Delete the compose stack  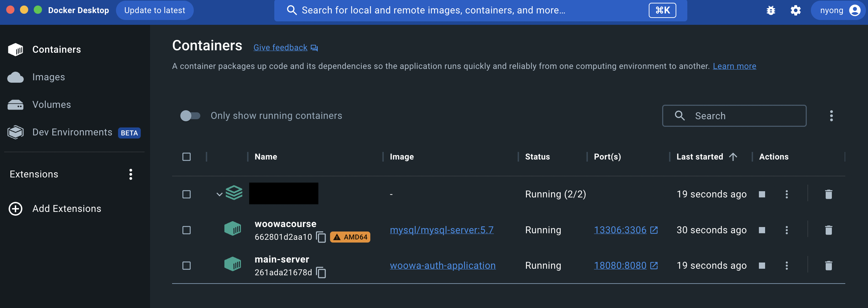(829, 194)
